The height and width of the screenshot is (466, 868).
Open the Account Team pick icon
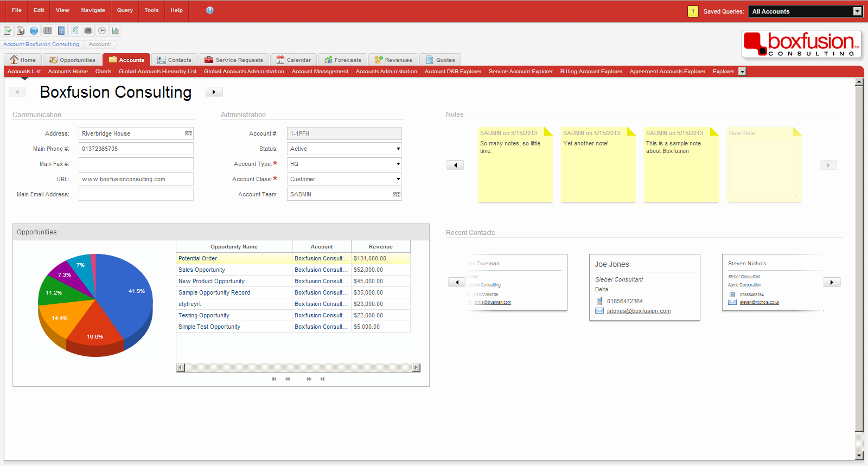pyautogui.click(x=397, y=194)
